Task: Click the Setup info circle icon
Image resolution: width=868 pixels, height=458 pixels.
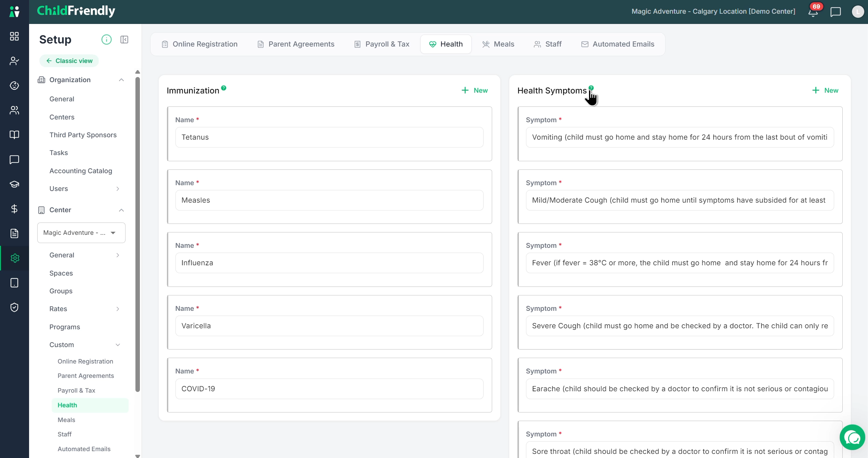Action: click(x=106, y=40)
